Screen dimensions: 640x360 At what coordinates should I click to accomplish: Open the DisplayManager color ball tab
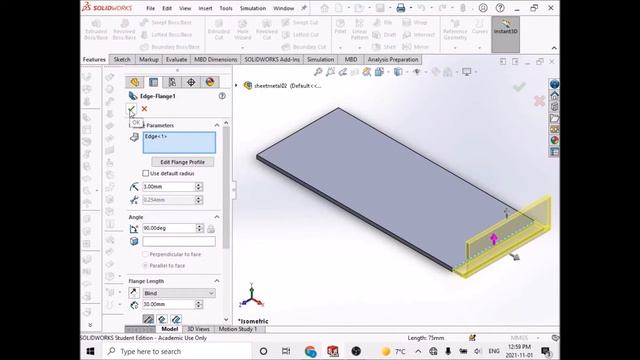pos(210,82)
